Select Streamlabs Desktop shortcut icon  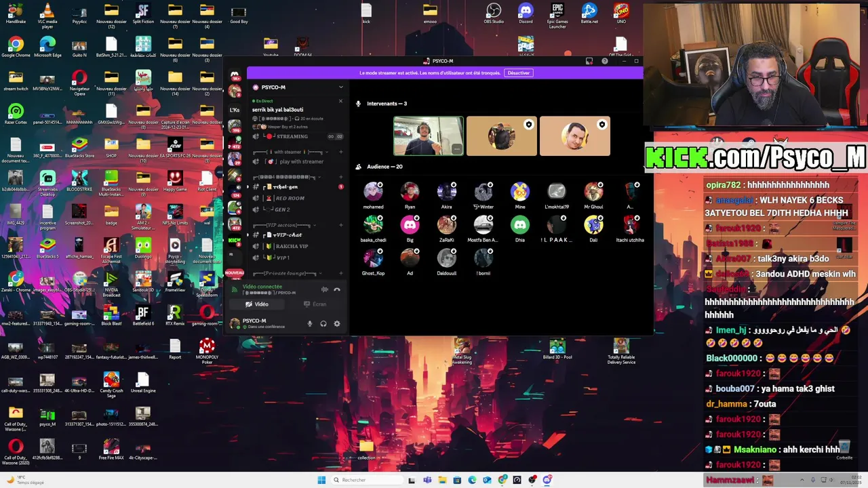47,182
